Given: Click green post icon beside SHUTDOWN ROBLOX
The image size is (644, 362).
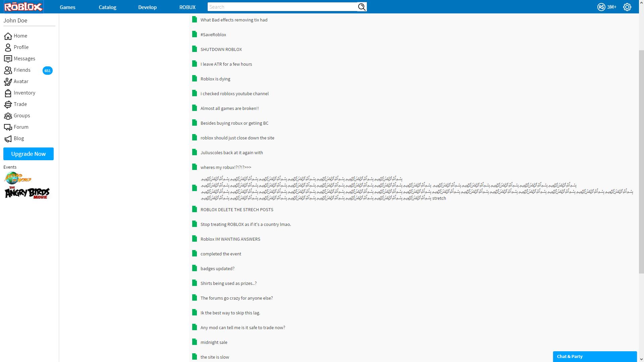Looking at the screenshot, I should (195, 49).
